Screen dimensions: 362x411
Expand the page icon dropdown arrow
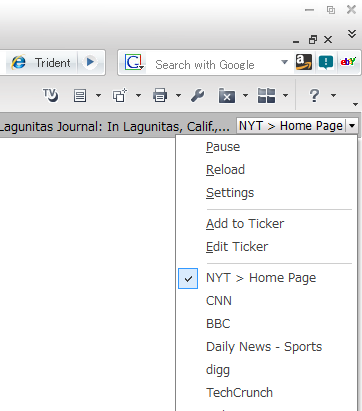tap(98, 96)
